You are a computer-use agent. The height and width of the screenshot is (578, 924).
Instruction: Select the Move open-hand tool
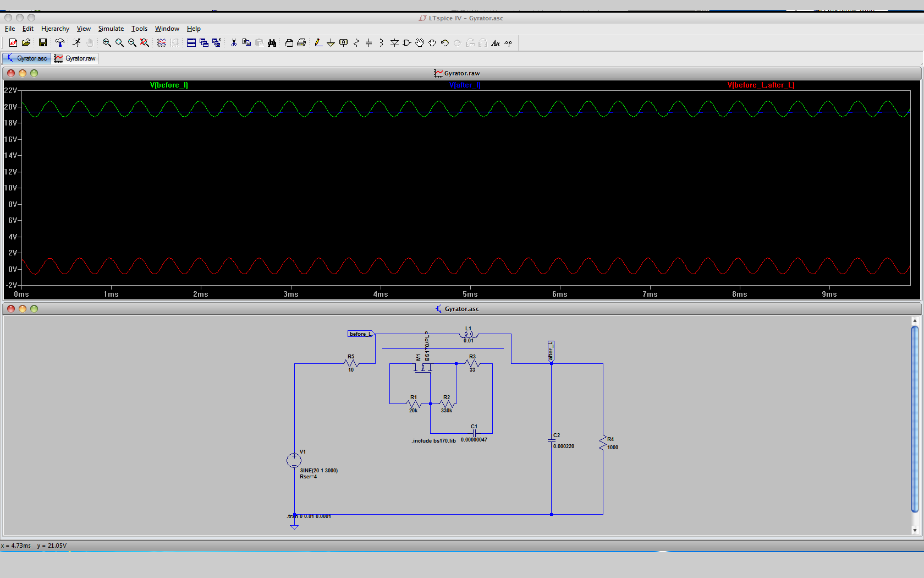click(x=420, y=43)
